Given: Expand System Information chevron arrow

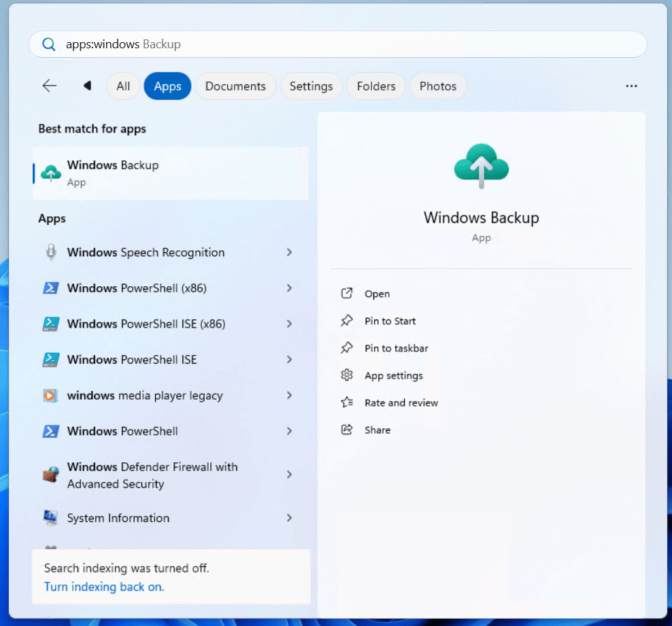Looking at the screenshot, I should tap(289, 518).
